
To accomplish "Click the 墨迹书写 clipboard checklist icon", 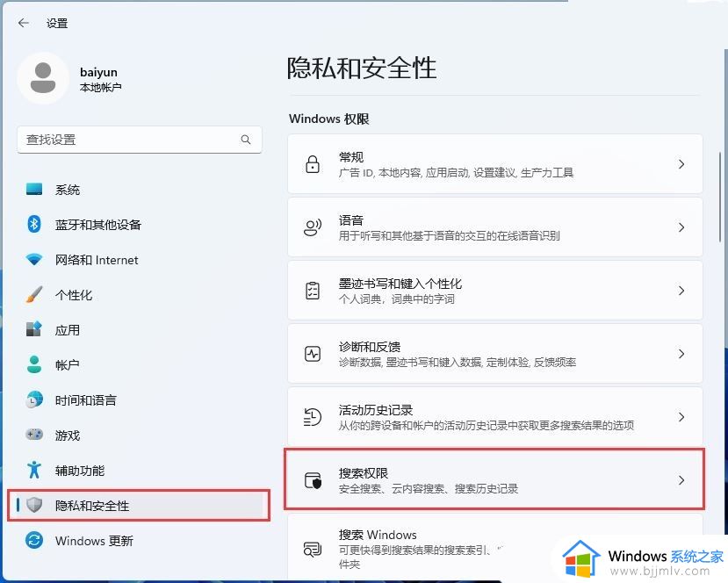I will click(x=313, y=291).
